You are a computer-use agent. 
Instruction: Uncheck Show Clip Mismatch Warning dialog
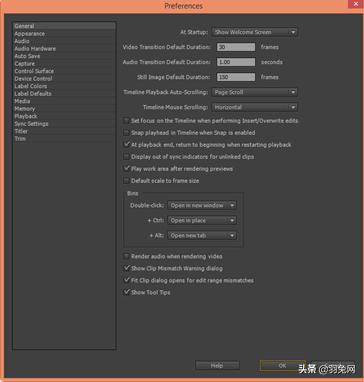pos(126,268)
